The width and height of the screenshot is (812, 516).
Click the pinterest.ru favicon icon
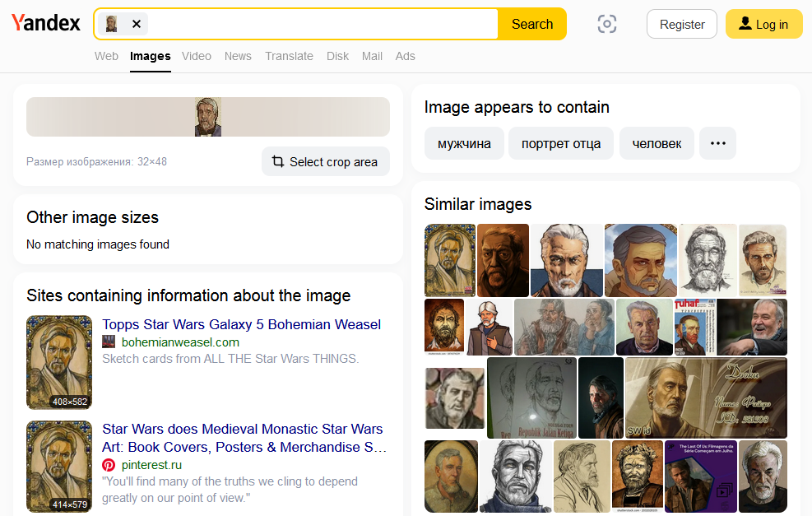pyautogui.click(x=109, y=465)
